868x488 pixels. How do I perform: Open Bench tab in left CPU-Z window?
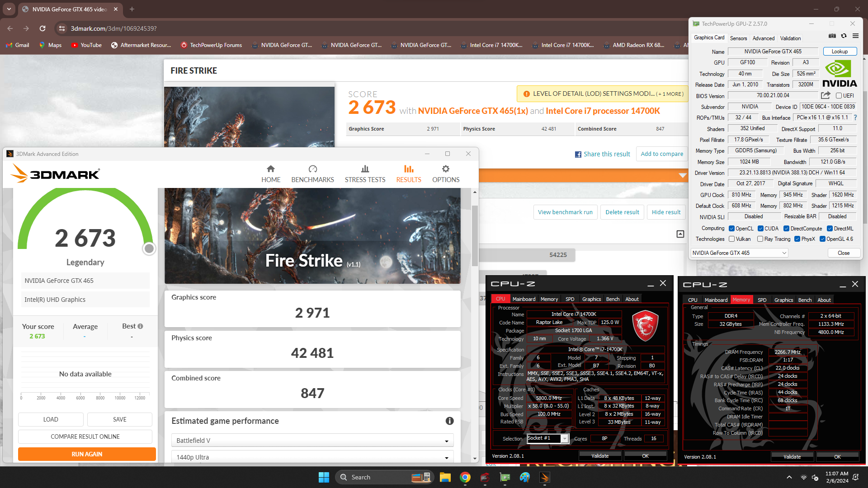click(613, 299)
